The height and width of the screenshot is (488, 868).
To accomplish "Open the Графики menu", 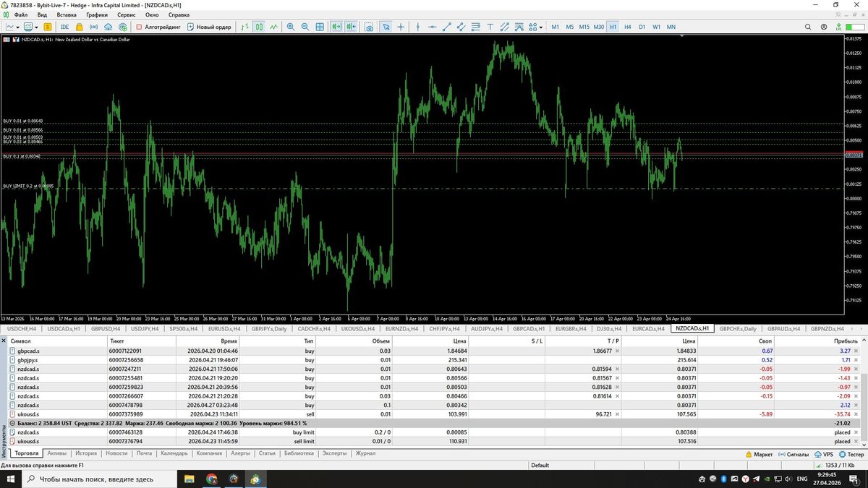I will coord(97,14).
